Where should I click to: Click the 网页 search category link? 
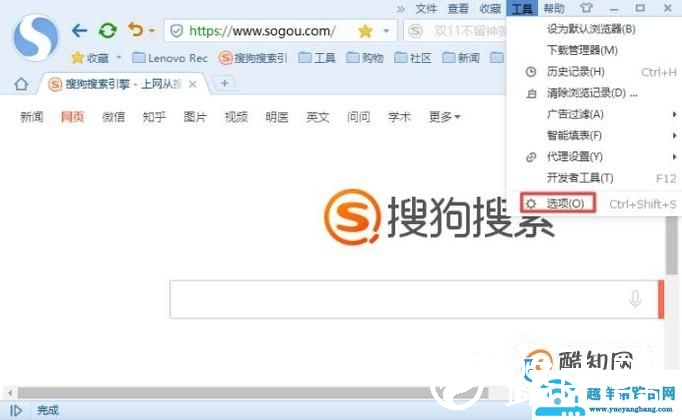(x=72, y=117)
